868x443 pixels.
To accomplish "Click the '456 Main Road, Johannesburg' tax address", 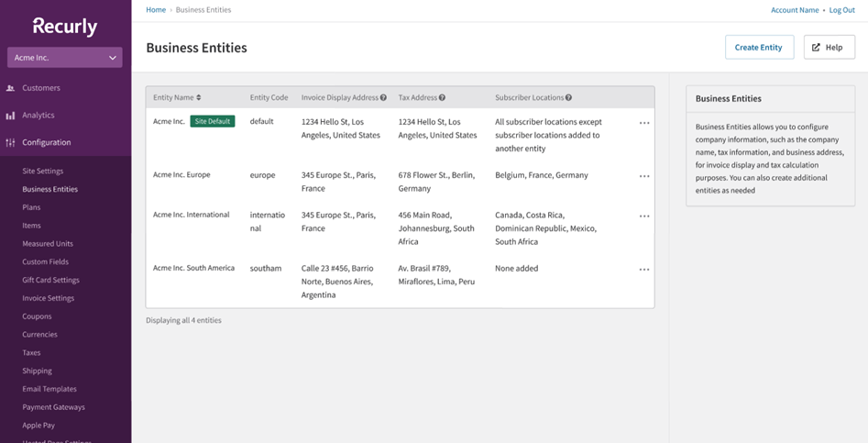I will click(x=436, y=228).
